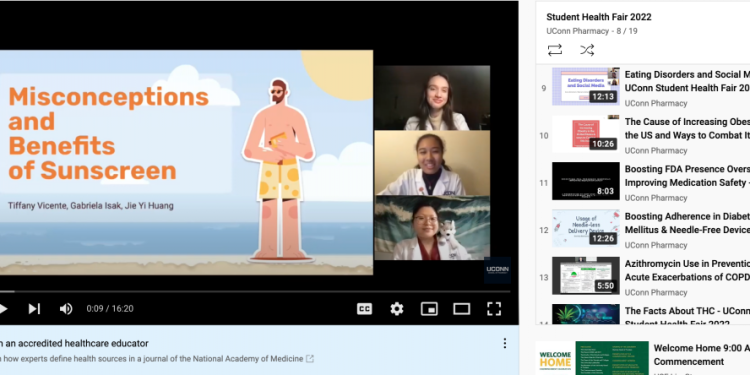
Task: Open Azithromycin Use in Prevention video
Action: tap(687, 271)
